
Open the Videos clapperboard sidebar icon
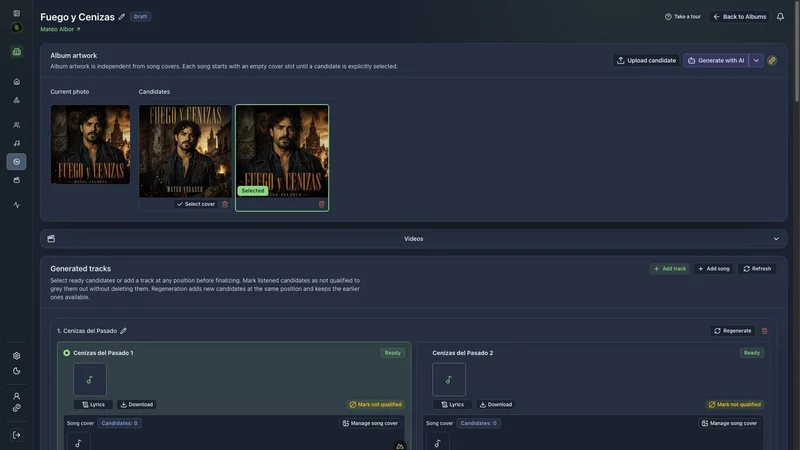click(16, 180)
